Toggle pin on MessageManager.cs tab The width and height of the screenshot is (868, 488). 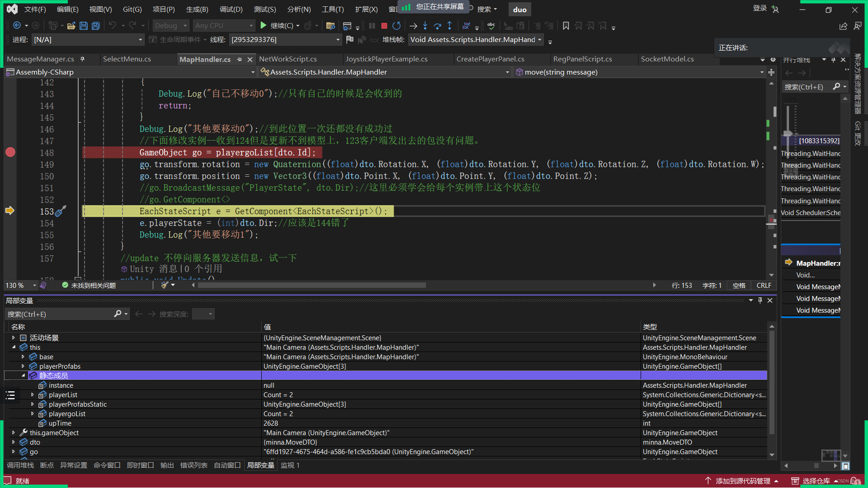(x=82, y=59)
